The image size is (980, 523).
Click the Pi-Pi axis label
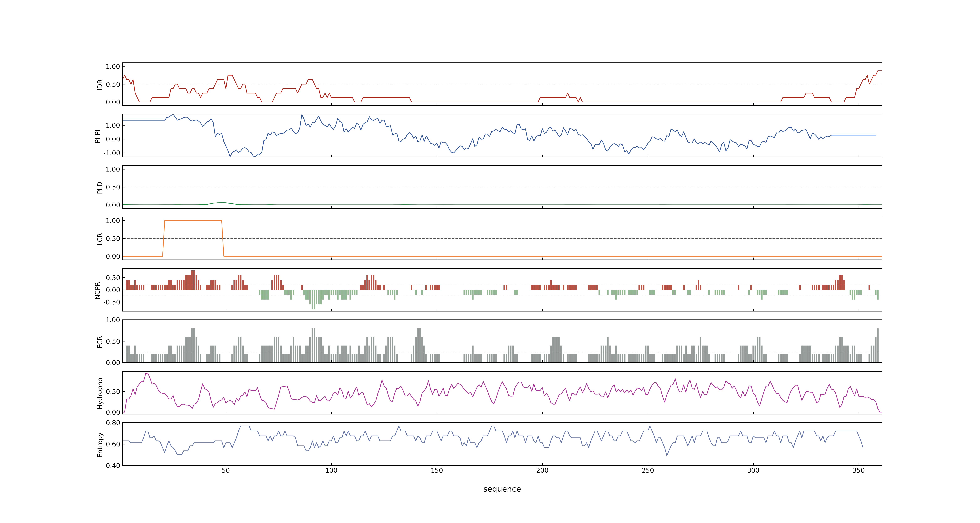97,136
